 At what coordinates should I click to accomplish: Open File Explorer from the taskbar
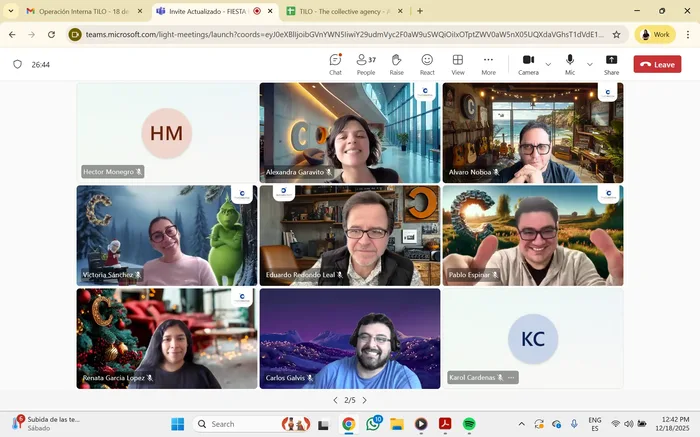click(397, 424)
